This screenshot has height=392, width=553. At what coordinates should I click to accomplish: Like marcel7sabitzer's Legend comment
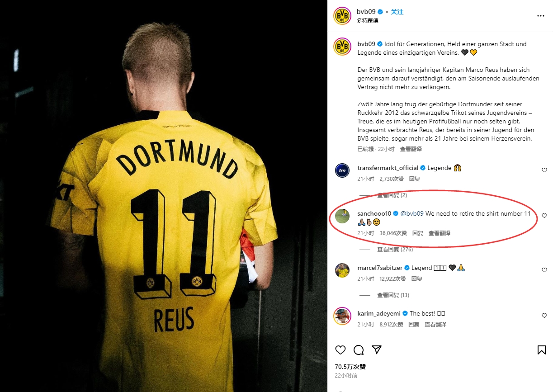544,270
